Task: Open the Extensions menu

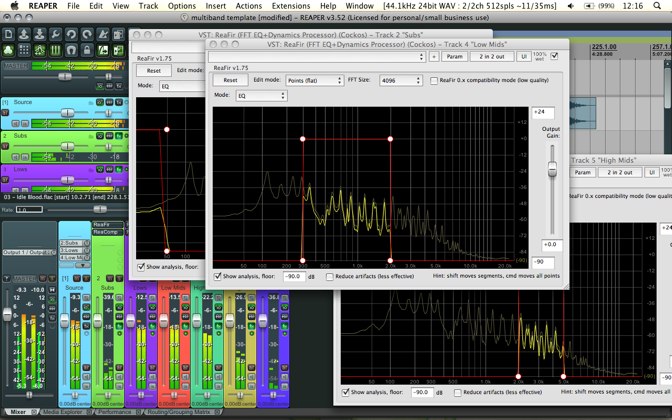Action: pos(291,6)
